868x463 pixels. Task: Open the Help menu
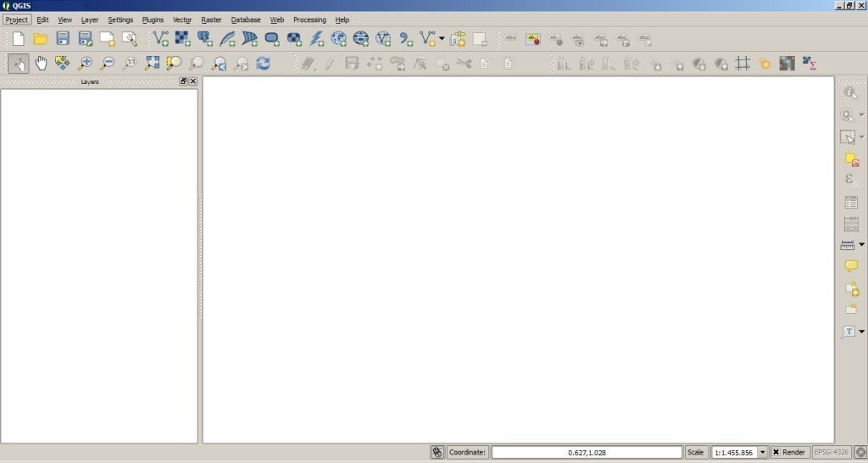(342, 20)
